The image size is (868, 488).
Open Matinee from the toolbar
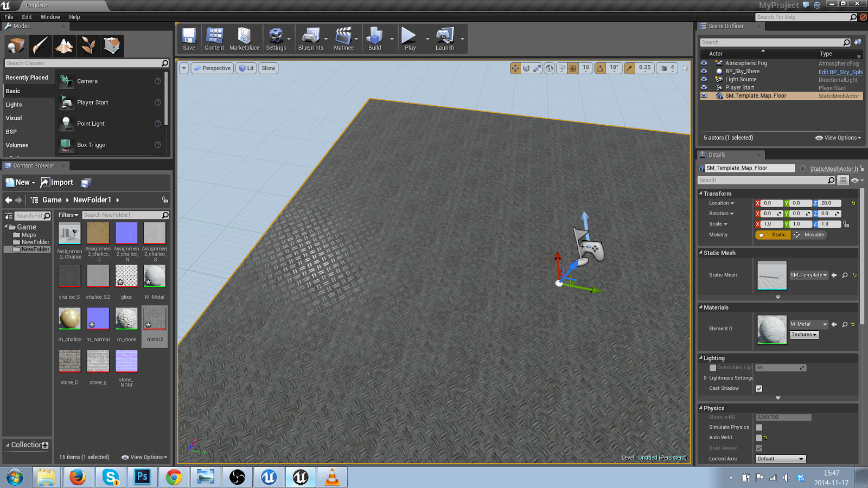pos(343,39)
